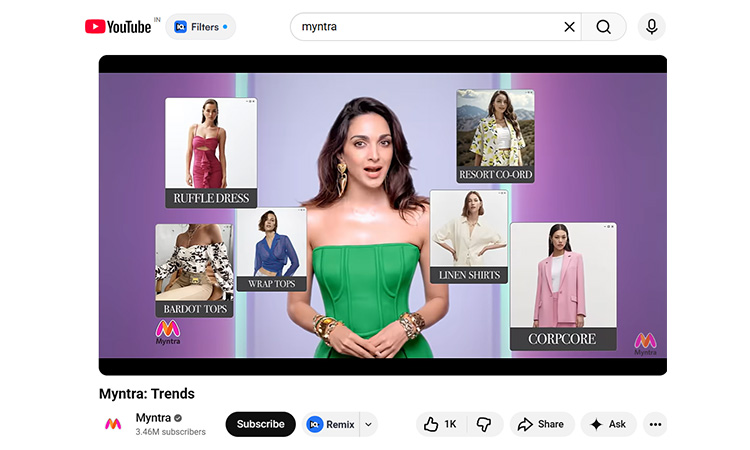Go to YouTube home via logo
This screenshot has height=450, width=750.
(x=118, y=27)
